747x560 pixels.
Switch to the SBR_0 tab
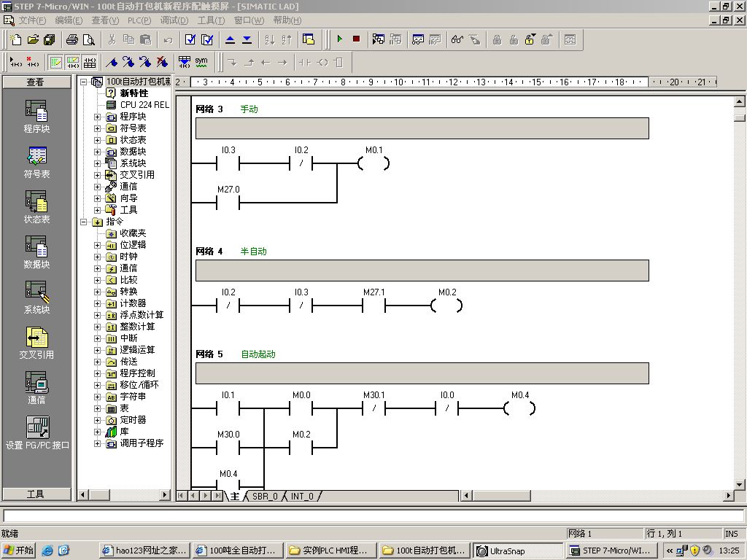(265, 497)
